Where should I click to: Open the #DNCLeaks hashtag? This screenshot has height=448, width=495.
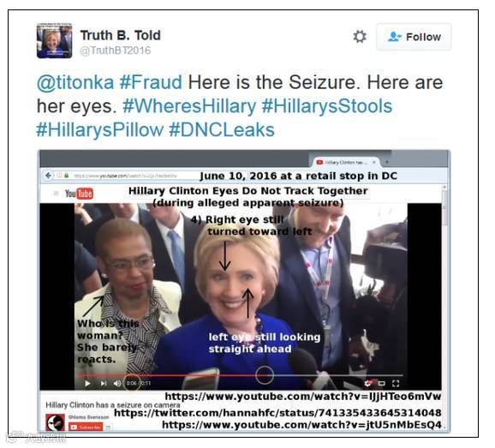click(x=222, y=130)
